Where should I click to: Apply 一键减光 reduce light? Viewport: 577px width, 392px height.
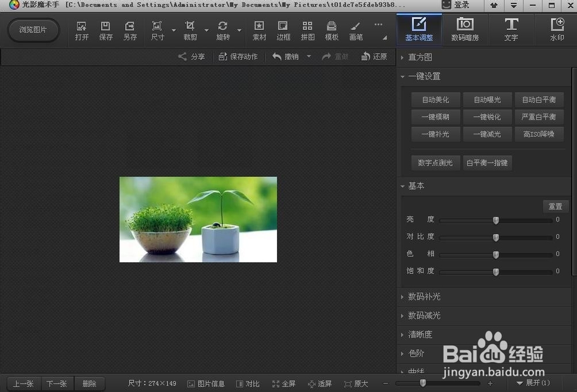[487, 134]
